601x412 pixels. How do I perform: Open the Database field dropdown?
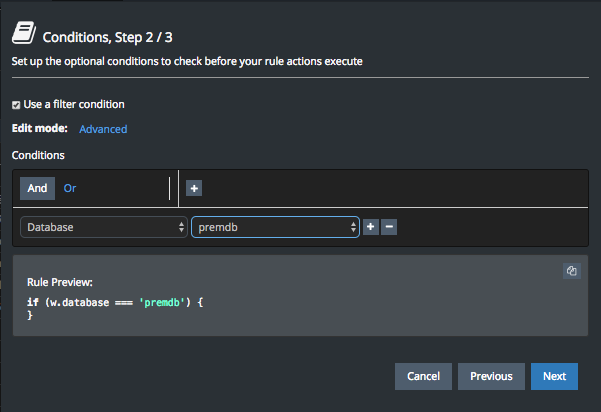tap(104, 227)
